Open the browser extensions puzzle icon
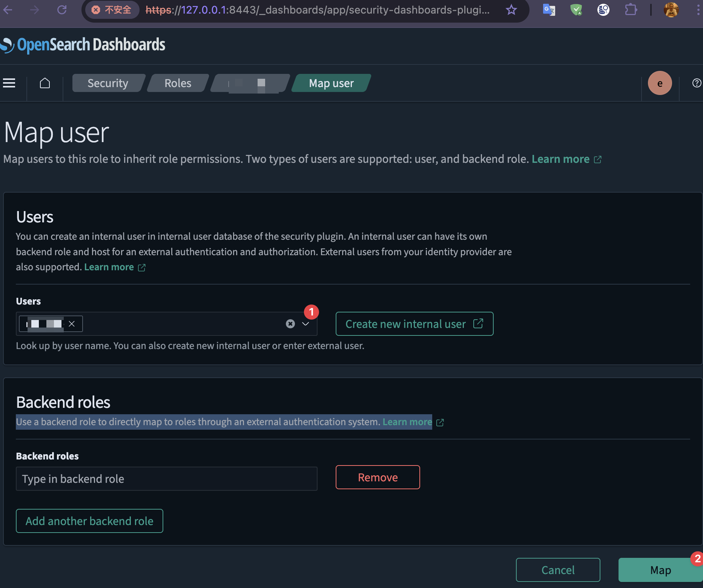 coord(631,10)
